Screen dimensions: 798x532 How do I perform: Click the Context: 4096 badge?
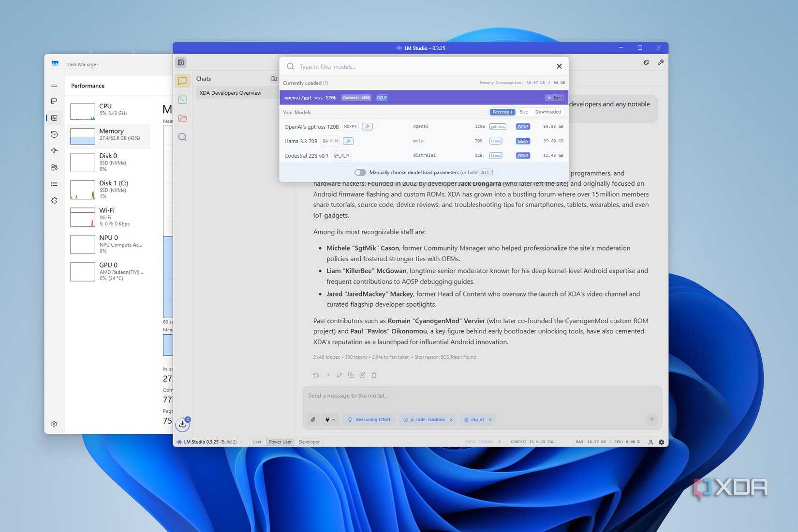point(356,98)
